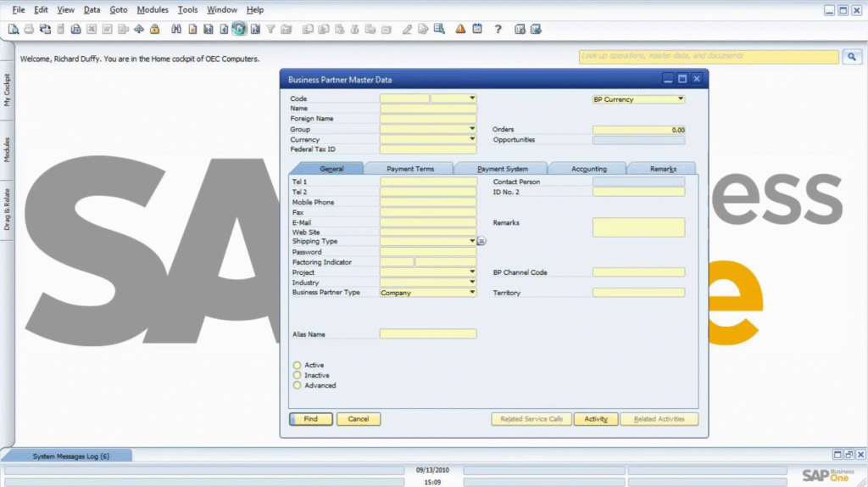Click the Print icon in the toolbar
The height and width of the screenshot is (487, 868).
point(29,29)
